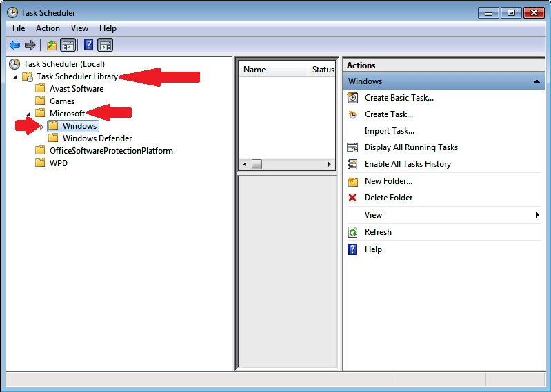Image resolution: width=551 pixels, height=392 pixels.
Task: Collapse the Windows section in Actions pane
Action: 537,81
